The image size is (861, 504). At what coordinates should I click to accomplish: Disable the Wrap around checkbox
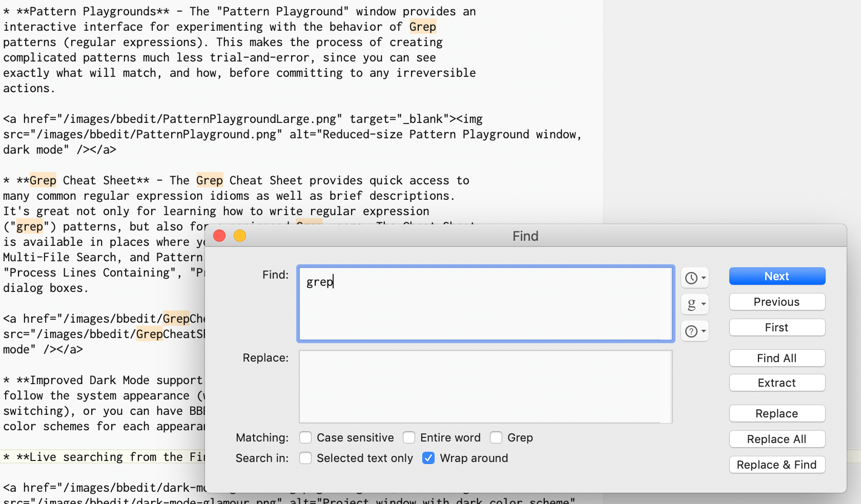428,458
